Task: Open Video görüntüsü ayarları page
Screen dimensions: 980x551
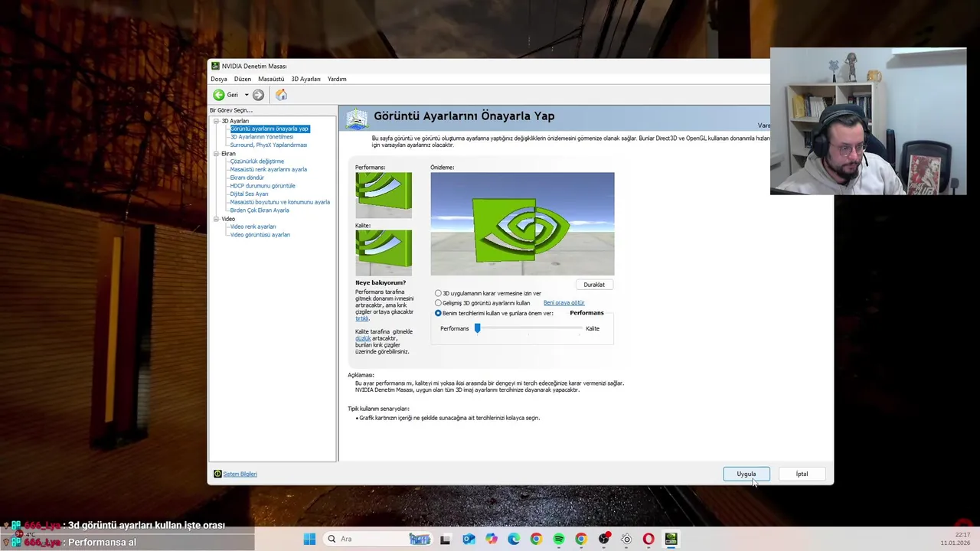Action: click(260, 235)
